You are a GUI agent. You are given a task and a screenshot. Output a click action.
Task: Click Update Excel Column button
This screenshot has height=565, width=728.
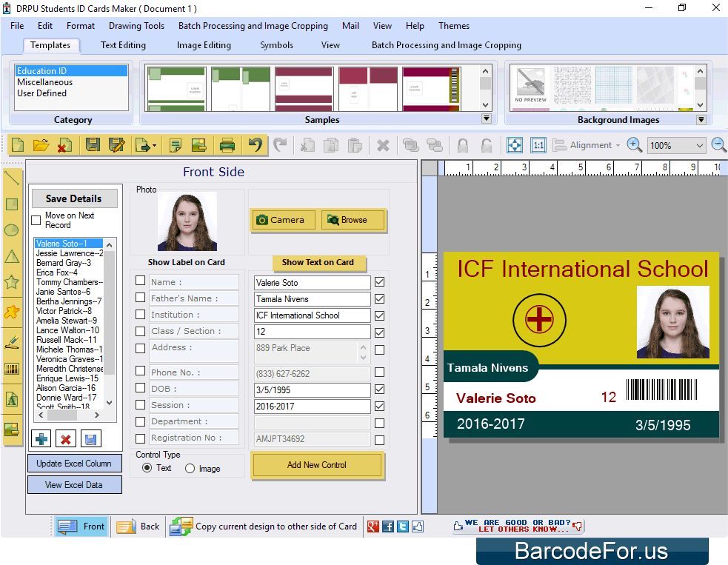[x=74, y=464]
